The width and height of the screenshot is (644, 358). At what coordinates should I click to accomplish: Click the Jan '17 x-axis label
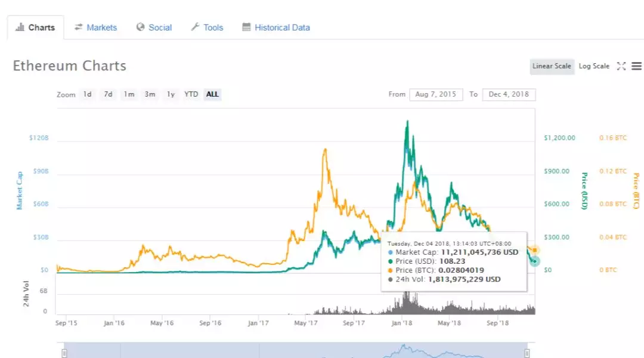coord(258,323)
